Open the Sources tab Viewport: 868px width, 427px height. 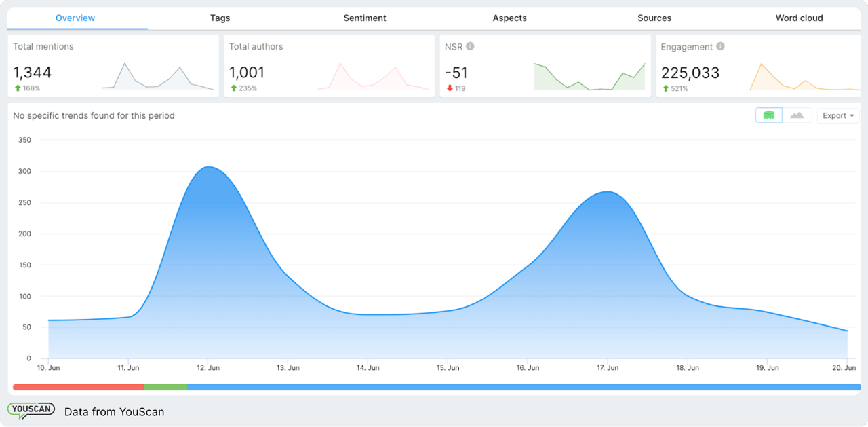pyautogui.click(x=654, y=18)
